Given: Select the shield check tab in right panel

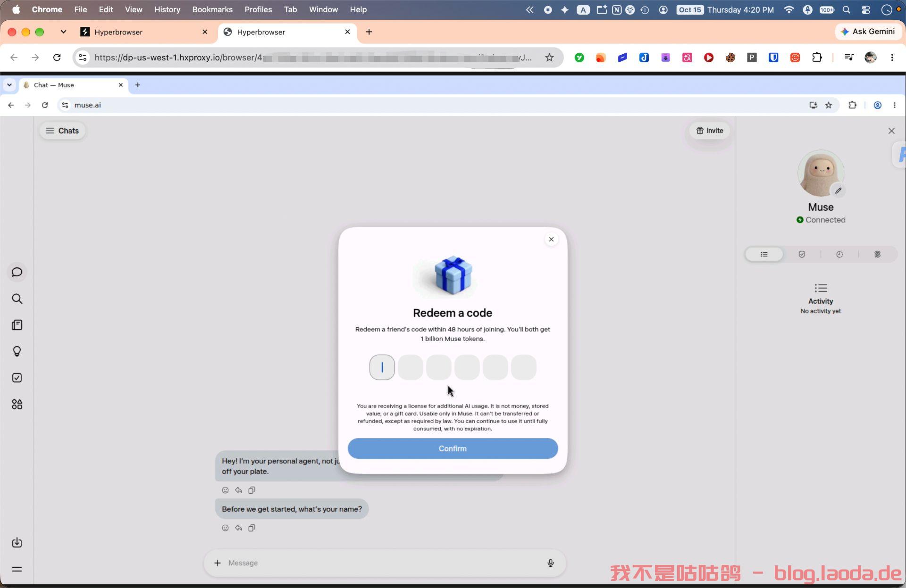Looking at the screenshot, I should pos(802,254).
